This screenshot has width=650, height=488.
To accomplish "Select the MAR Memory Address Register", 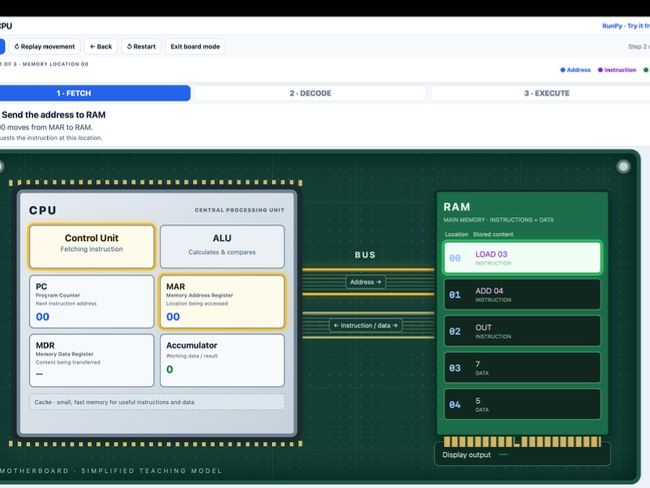I will click(222, 302).
